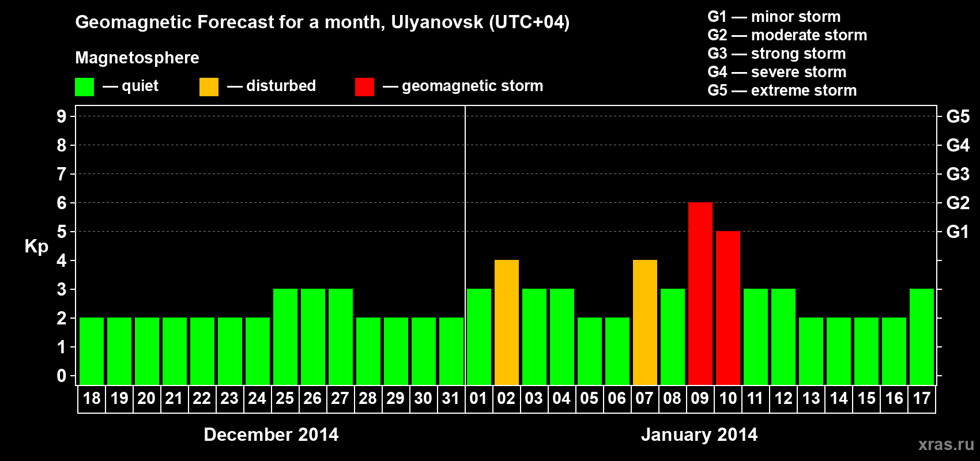The image size is (980, 461).
Task: Click the Kp axis value 0
Action: tap(62, 376)
